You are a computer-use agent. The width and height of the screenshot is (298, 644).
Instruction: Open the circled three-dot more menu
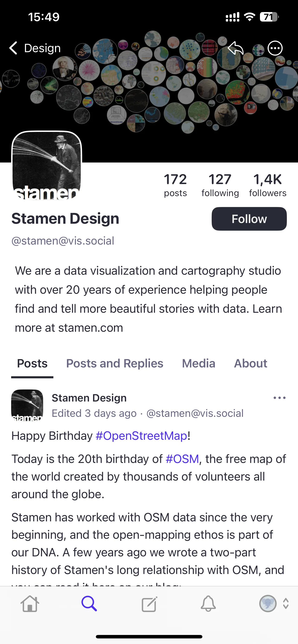pos(275,48)
